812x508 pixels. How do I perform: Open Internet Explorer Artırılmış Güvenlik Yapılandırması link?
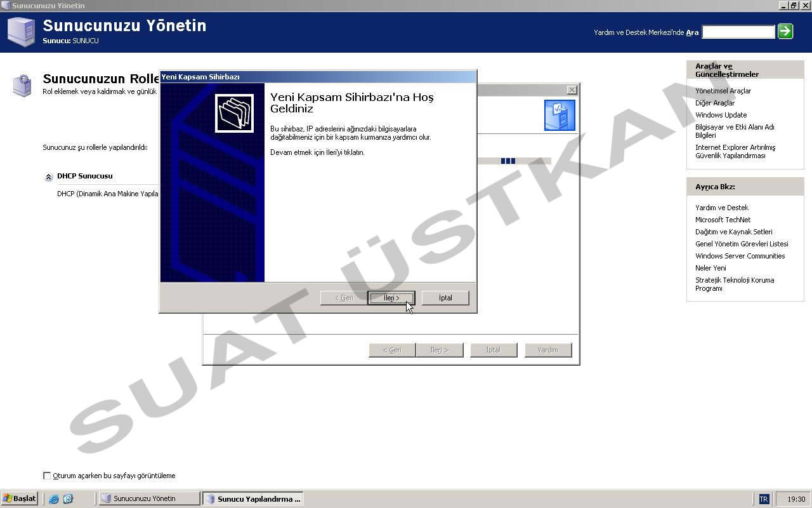(x=735, y=151)
